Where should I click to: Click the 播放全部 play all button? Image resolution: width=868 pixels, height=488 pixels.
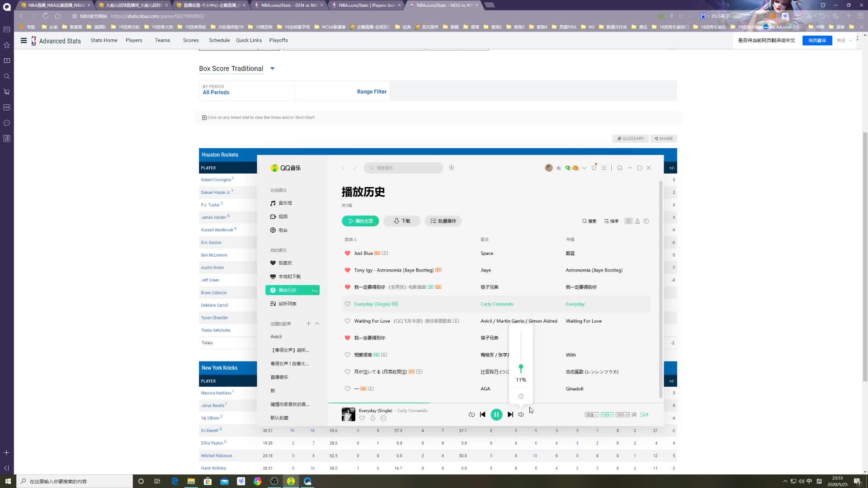click(360, 221)
